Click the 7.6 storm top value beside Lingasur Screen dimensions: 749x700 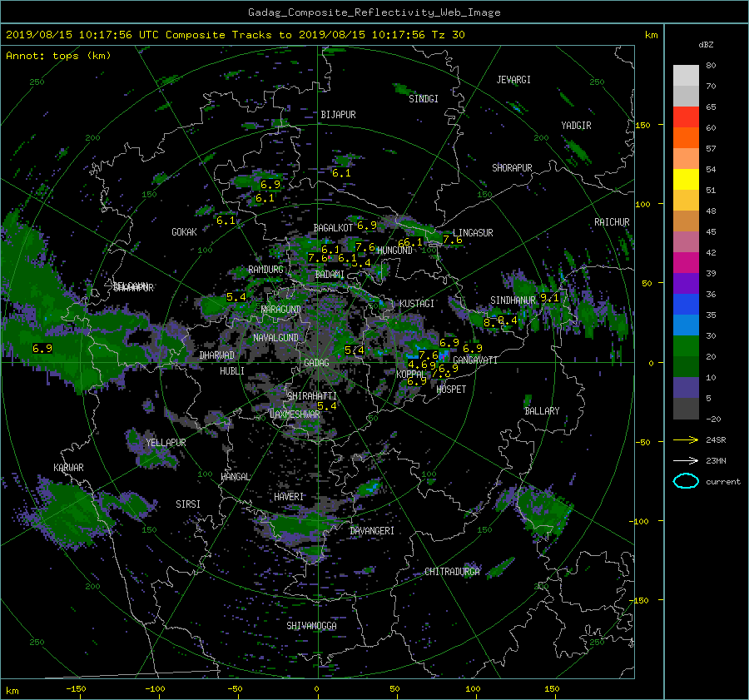pos(453,240)
